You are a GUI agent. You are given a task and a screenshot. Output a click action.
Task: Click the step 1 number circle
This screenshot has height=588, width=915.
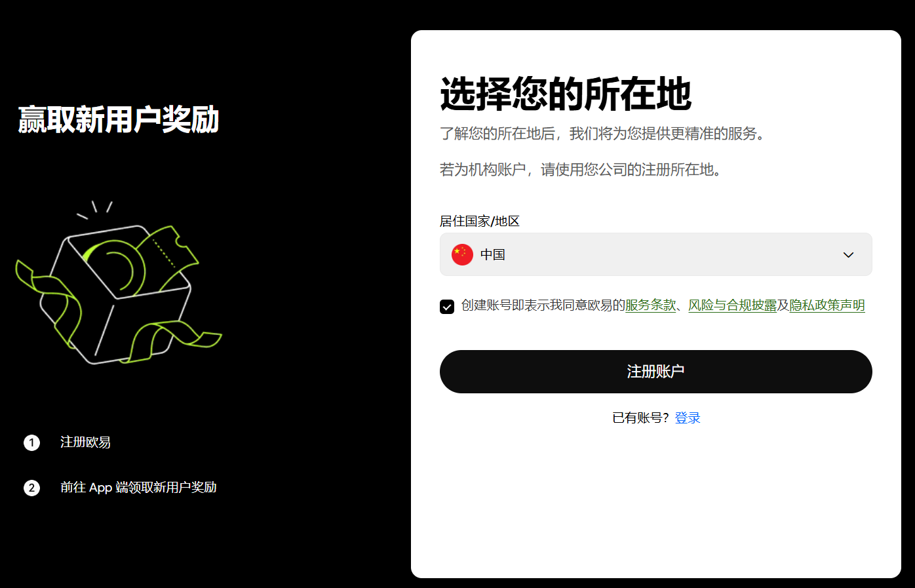(x=31, y=442)
